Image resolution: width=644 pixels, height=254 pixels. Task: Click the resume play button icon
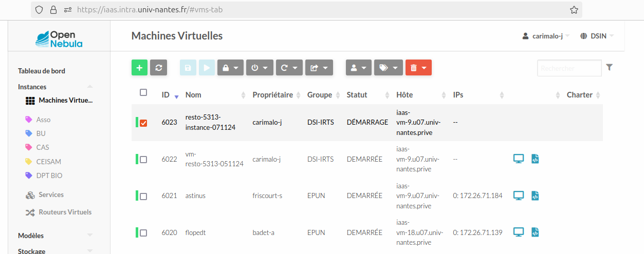(207, 67)
